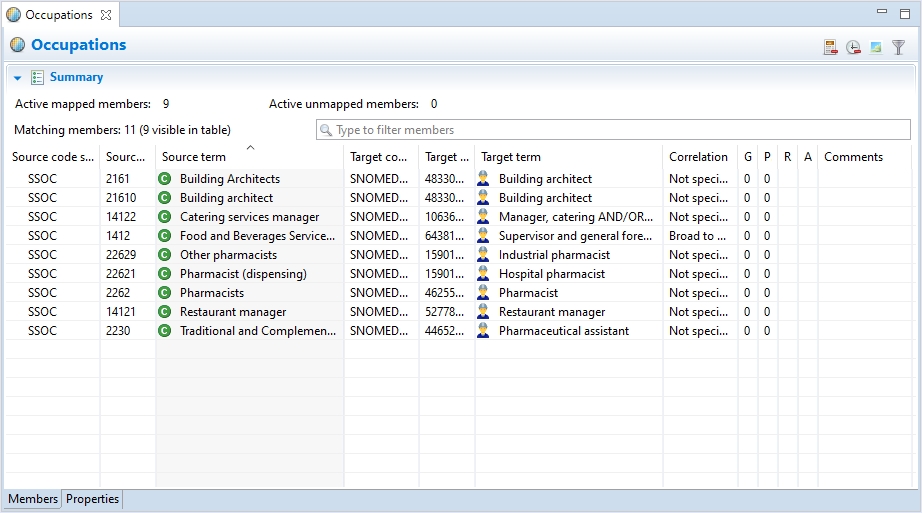Image resolution: width=922 pixels, height=513 pixels.
Task: Click the document icon with red minus
Action: tap(830, 47)
